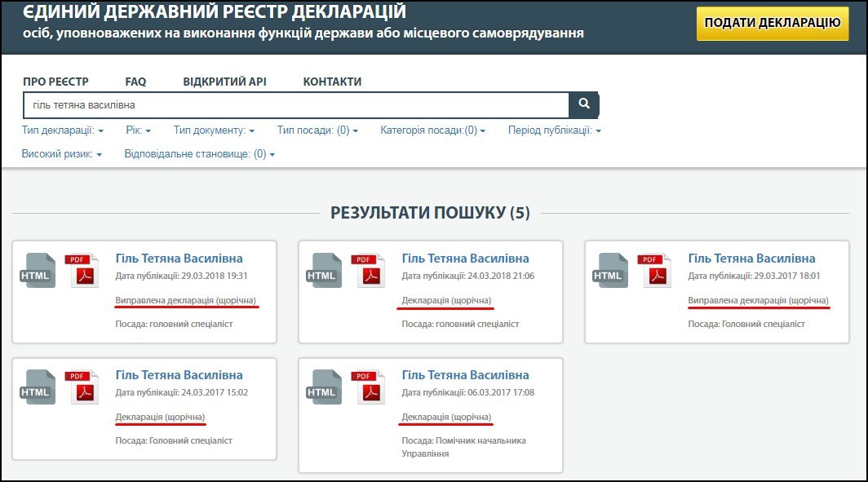Open the 'Тип документу' filter dropdown

214,130
